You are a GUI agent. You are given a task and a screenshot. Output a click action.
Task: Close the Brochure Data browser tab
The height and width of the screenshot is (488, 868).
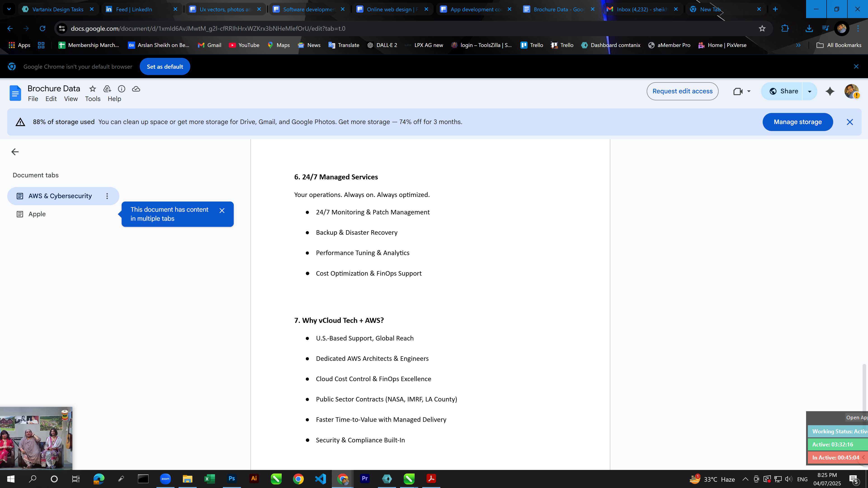coord(593,9)
